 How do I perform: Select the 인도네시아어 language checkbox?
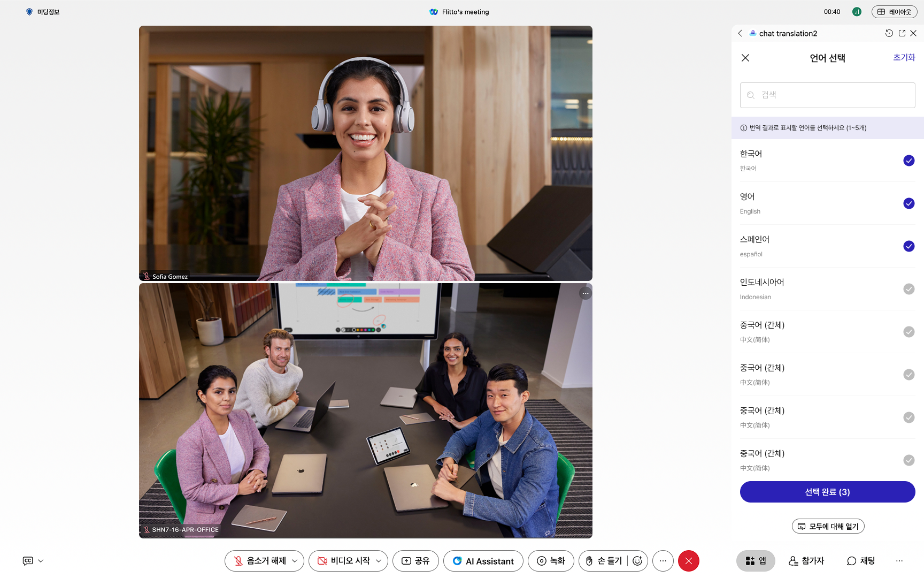pos(908,289)
